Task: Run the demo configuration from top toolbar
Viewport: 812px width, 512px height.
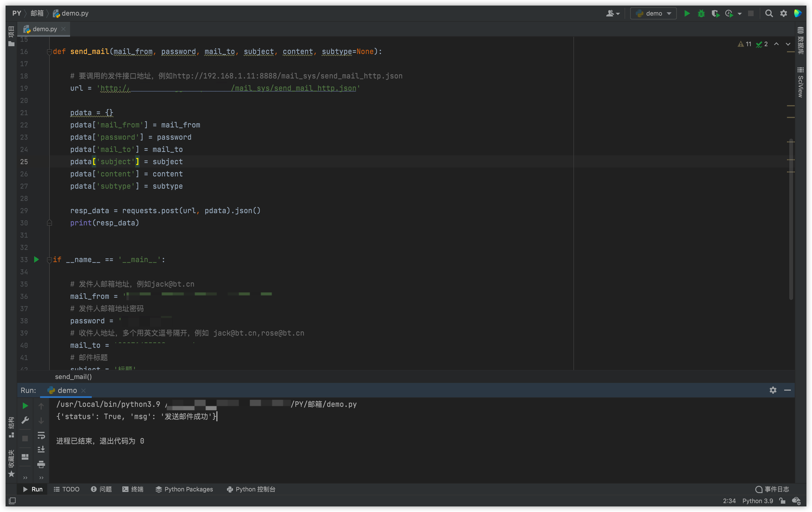Action: pos(687,14)
